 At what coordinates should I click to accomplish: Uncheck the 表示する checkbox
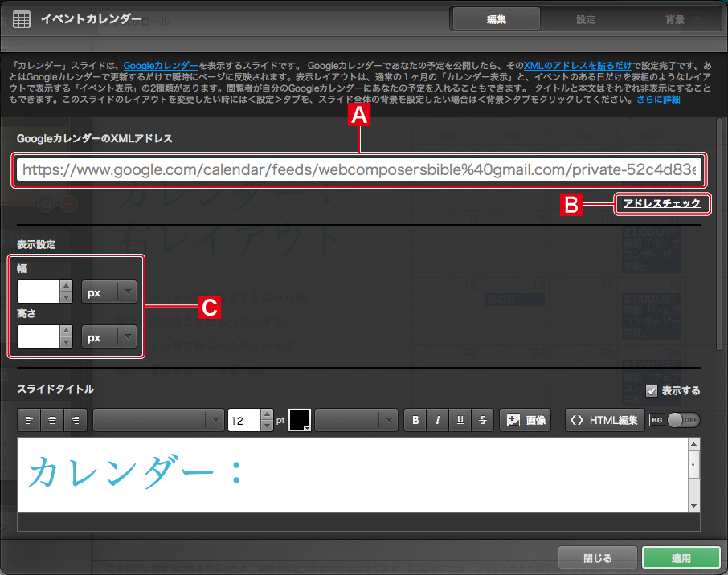point(652,391)
